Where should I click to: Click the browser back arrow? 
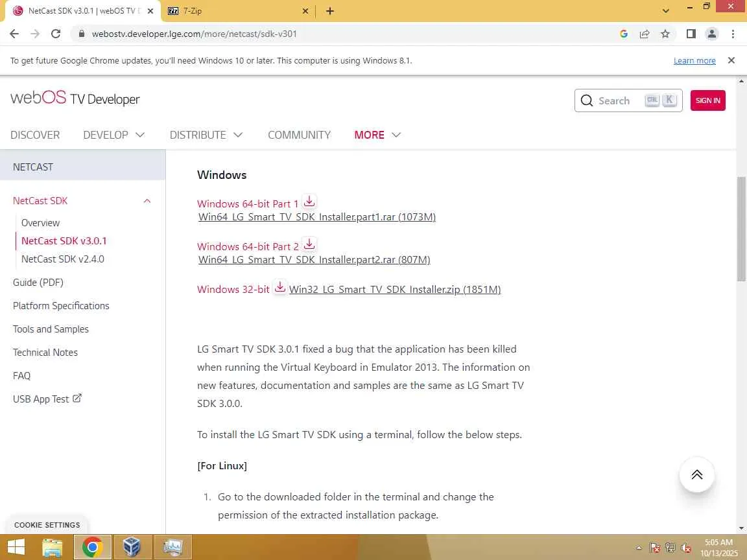(x=14, y=34)
